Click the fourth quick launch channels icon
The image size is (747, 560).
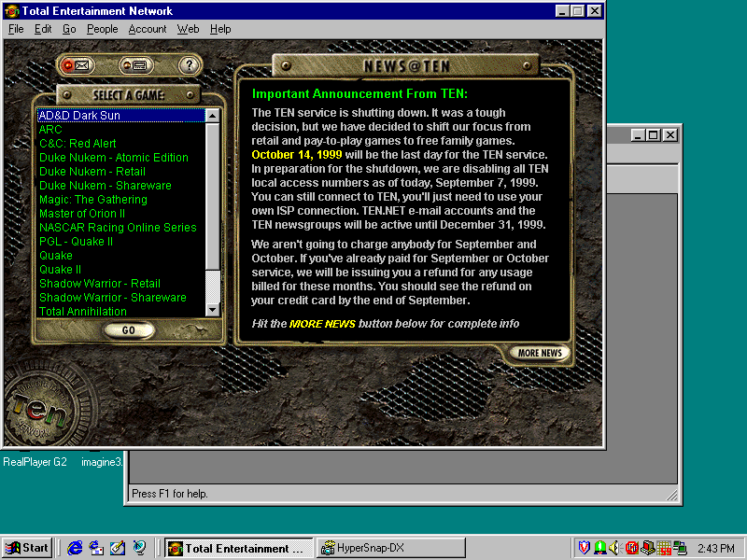(x=139, y=548)
